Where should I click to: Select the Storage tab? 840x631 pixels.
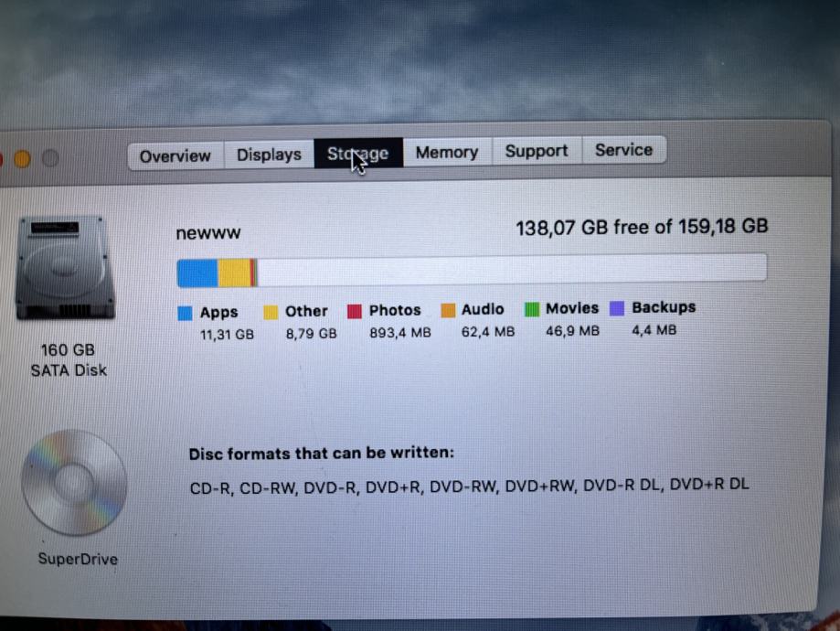(358, 154)
